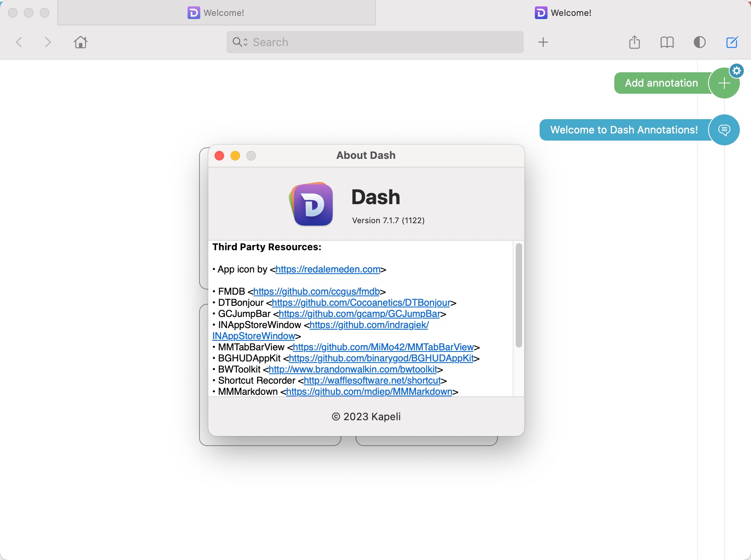Screen dimensions: 751x560
Task: Open the Shortcut Recorder wafflesoftware link
Action: click(372, 380)
